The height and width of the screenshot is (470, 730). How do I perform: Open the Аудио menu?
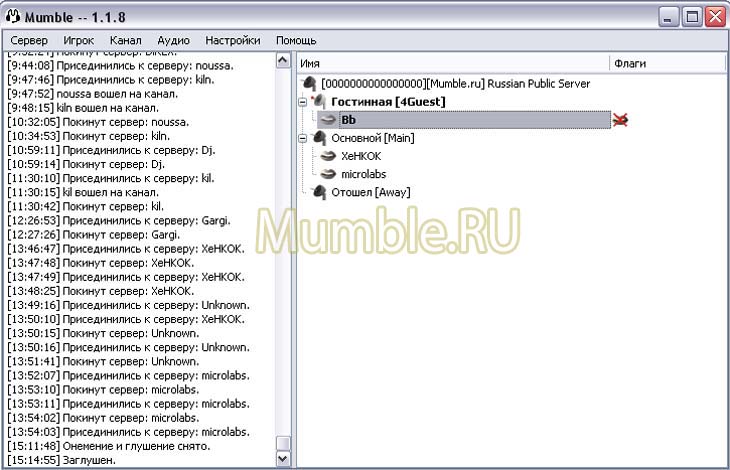pyautogui.click(x=173, y=40)
